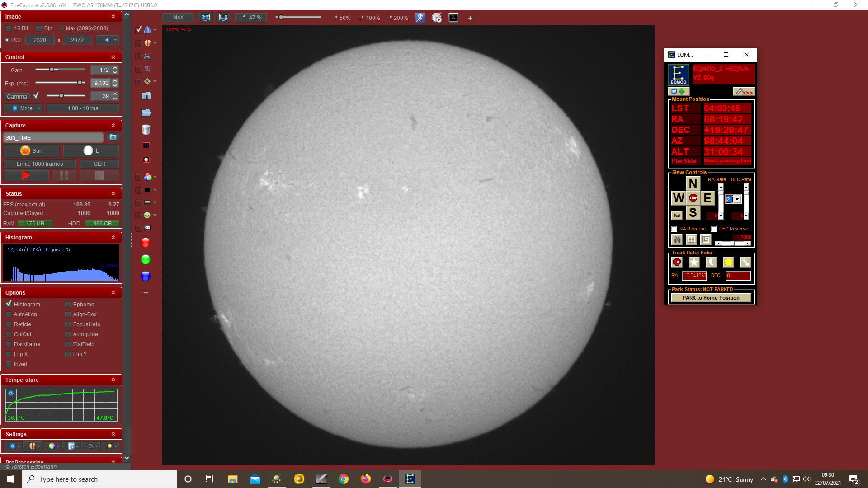The height and width of the screenshot is (488, 868).
Task: Click the blue open-folder icon
Action: click(x=146, y=113)
